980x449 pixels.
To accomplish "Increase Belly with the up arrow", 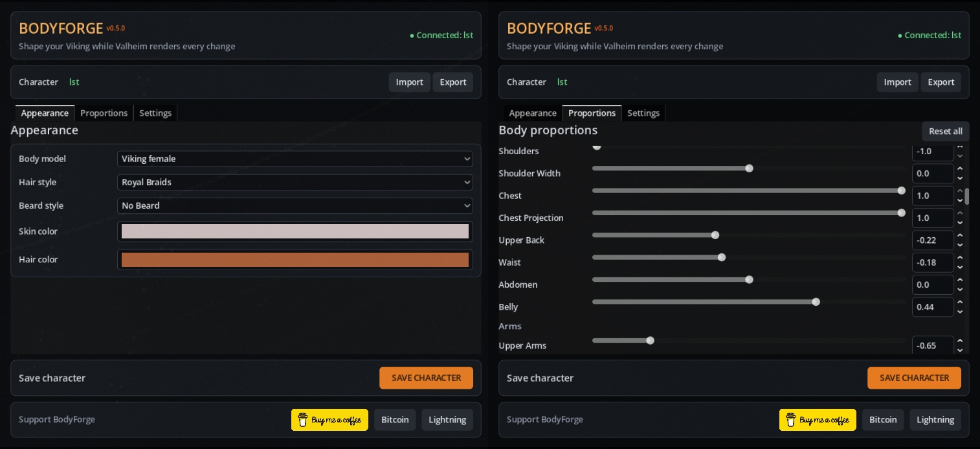I will pyautogui.click(x=960, y=303).
